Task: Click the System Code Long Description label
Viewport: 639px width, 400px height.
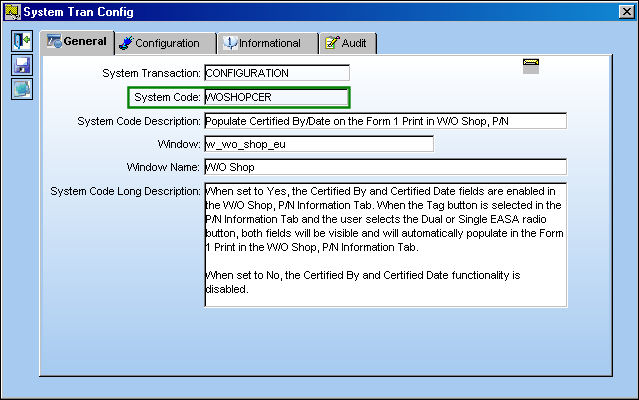Action: click(x=126, y=191)
